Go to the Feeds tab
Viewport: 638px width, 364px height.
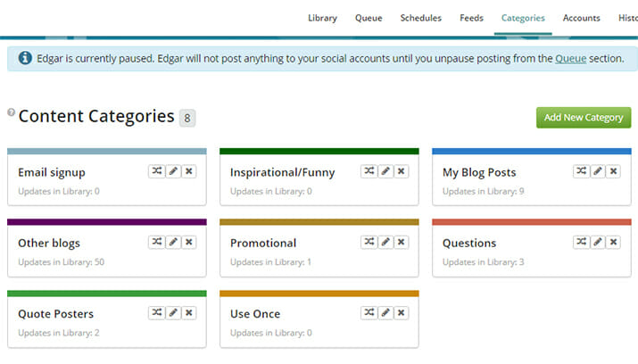tap(471, 18)
